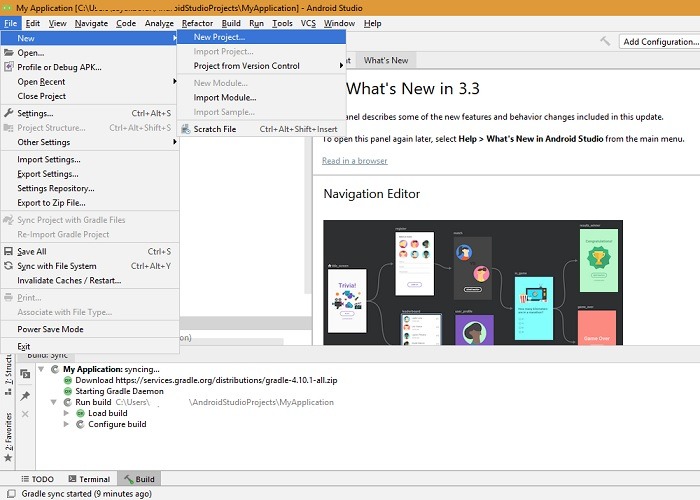Select New Project from the submenu
This screenshot has width=700, height=500.
coord(262,37)
